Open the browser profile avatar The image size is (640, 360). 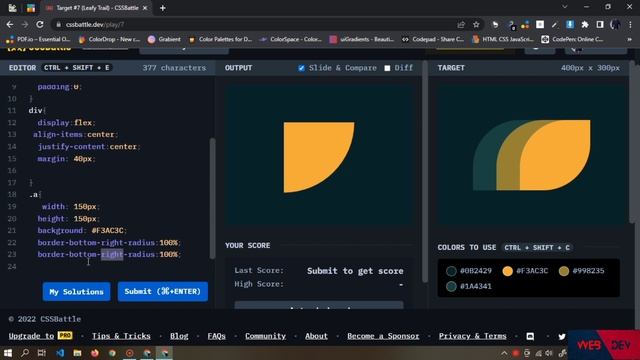click(615, 24)
